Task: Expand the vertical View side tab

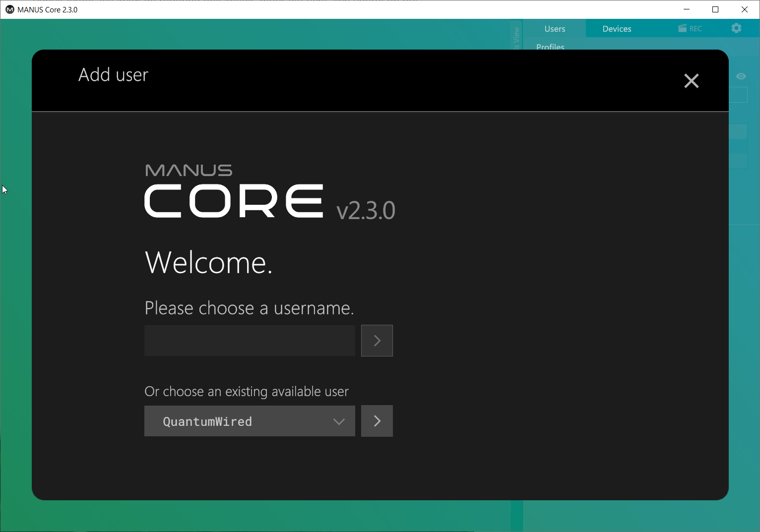Action: (x=516, y=37)
